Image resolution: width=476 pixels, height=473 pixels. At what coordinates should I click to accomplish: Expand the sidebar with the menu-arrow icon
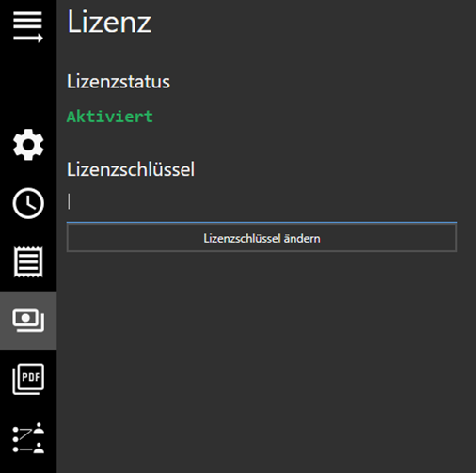tap(28, 26)
